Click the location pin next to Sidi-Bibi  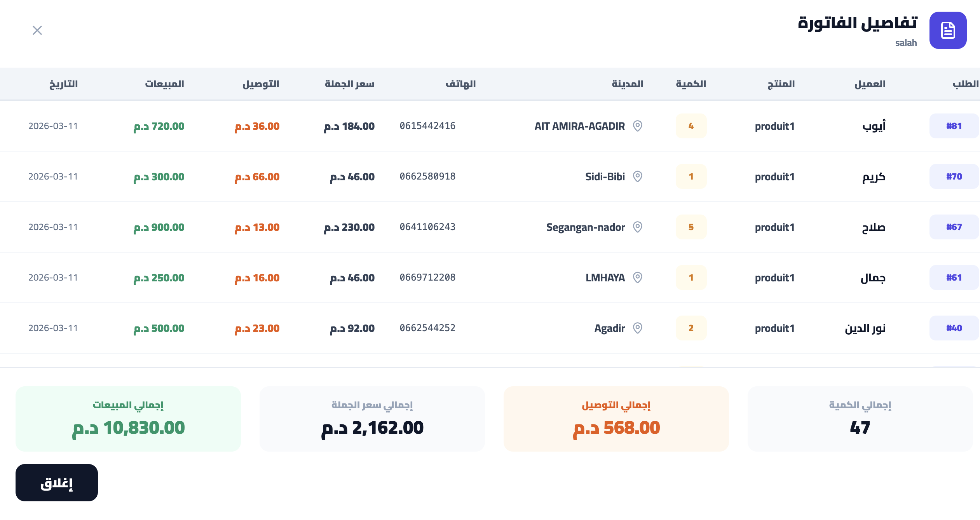[638, 176]
